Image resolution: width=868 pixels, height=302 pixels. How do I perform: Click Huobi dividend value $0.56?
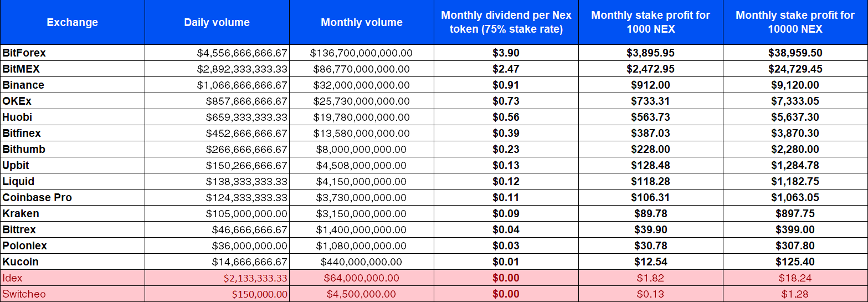tap(506, 117)
